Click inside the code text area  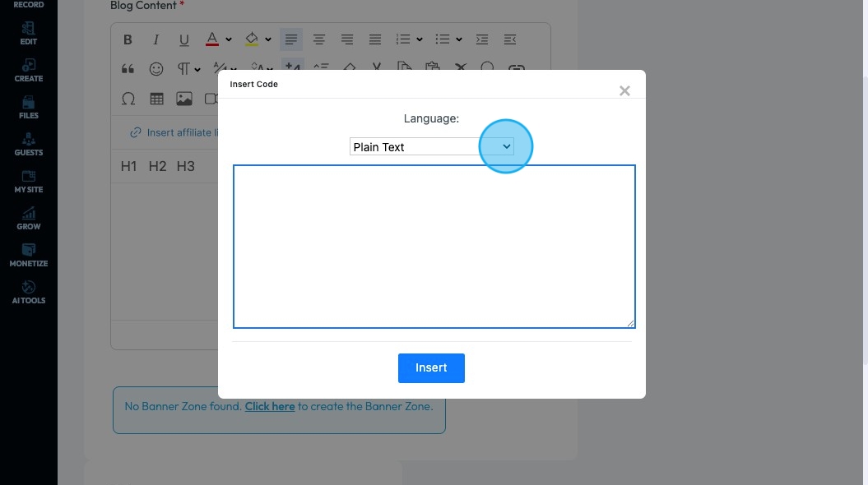[434, 247]
